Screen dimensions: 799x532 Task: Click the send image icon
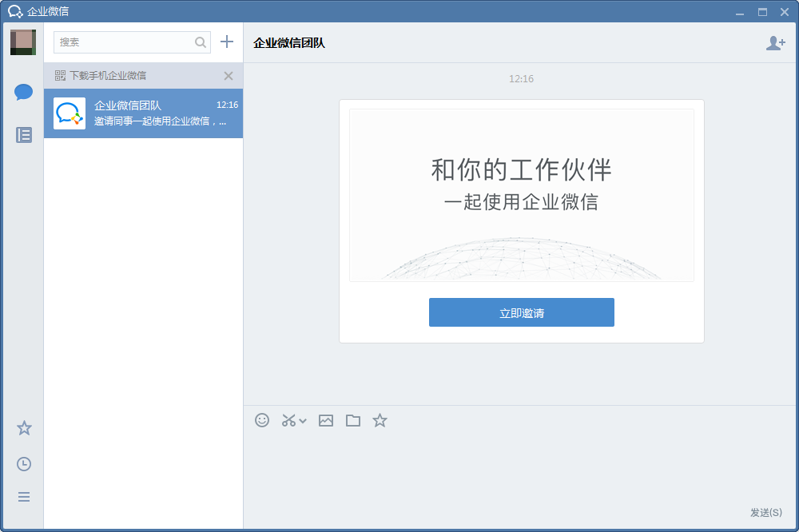(326, 420)
